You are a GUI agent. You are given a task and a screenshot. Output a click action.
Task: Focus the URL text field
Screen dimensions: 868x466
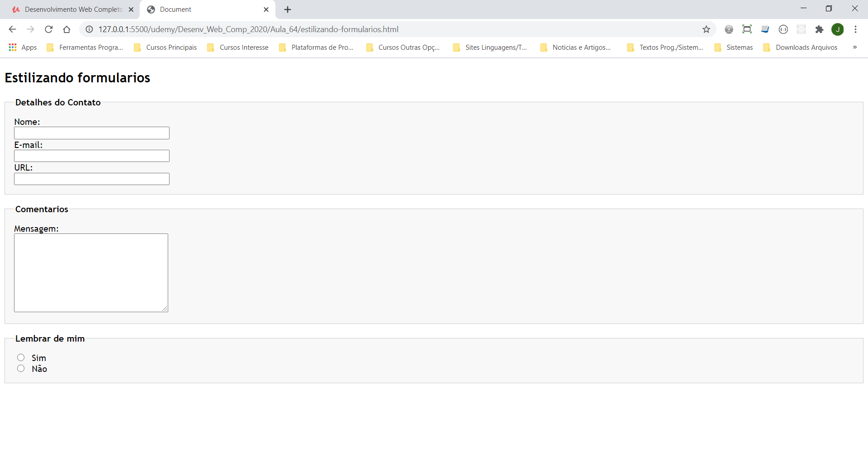coord(92,179)
